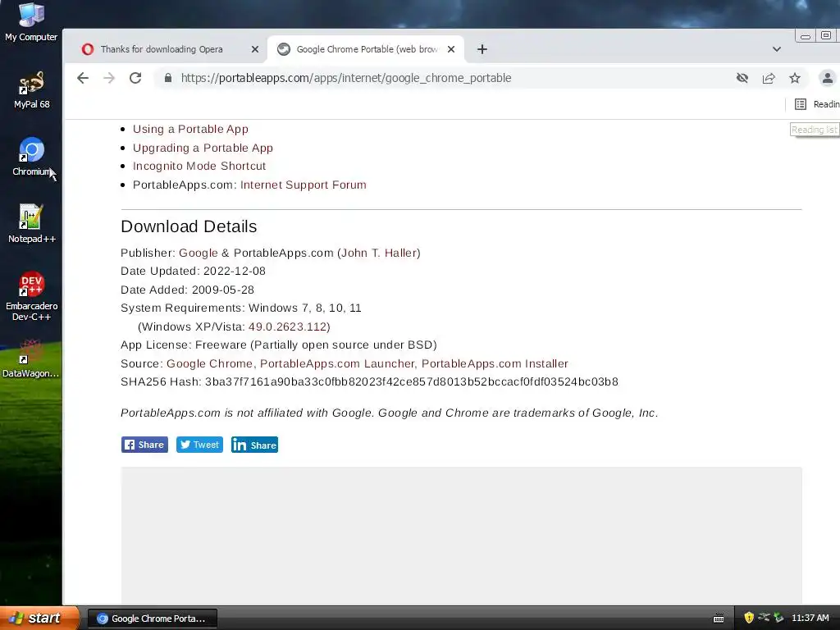Select the MyPal 68 desktop icon
Screen dimensions: 840x630
point(31,90)
